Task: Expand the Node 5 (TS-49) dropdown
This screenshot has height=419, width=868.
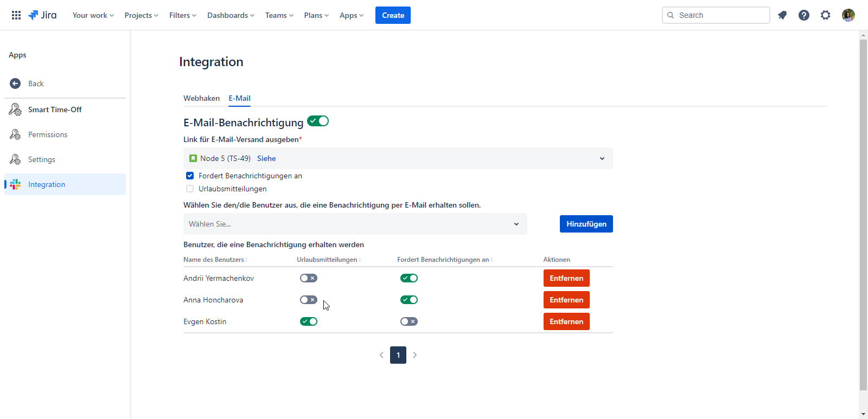Action: pyautogui.click(x=602, y=158)
